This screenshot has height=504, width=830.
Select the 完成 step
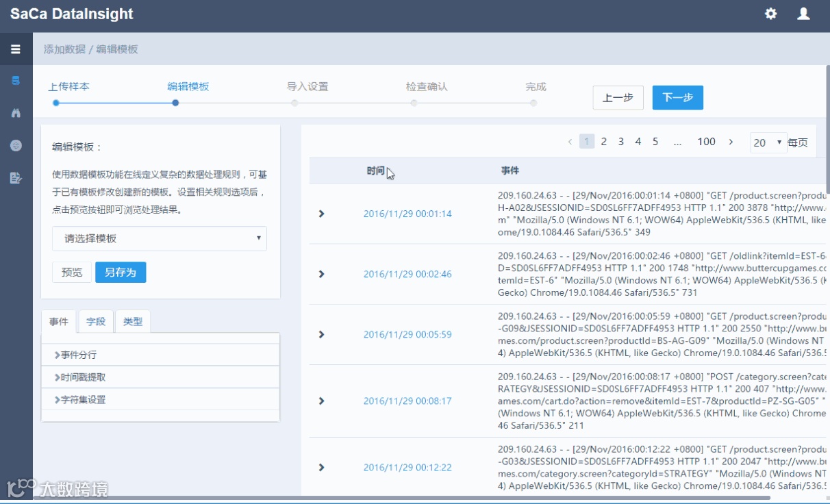click(536, 87)
